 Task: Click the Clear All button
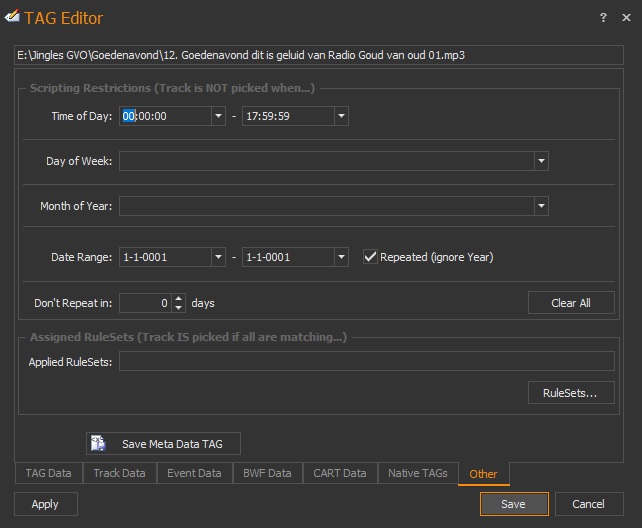[571, 303]
